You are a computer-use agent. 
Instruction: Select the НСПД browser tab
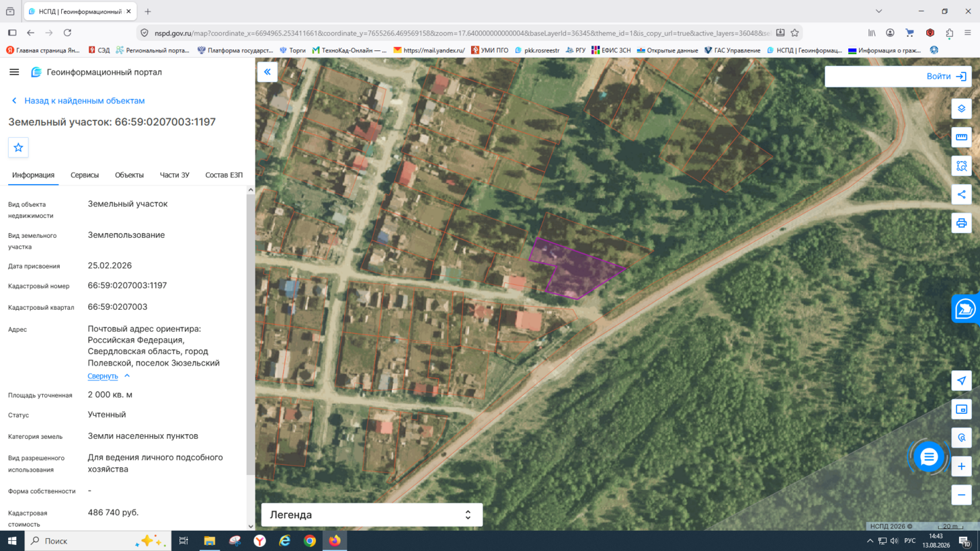pos(79,11)
